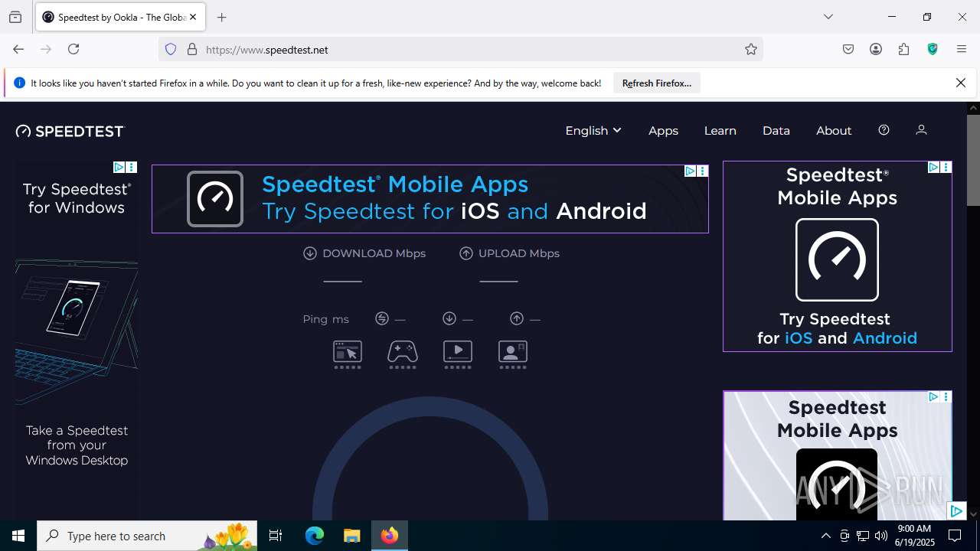Open the Learn menu item
Screen dimensions: 980x551
click(720, 130)
